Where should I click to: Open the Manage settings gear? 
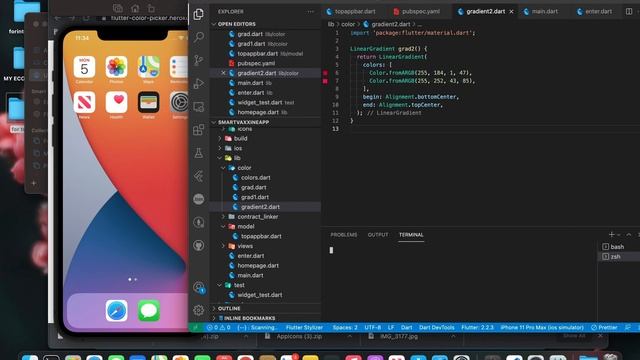pos(199,310)
